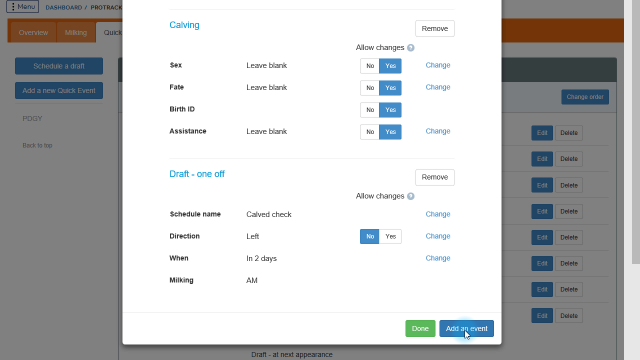Click Schedule a draft button
The height and width of the screenshot is (360, 640).
(59, 66)
